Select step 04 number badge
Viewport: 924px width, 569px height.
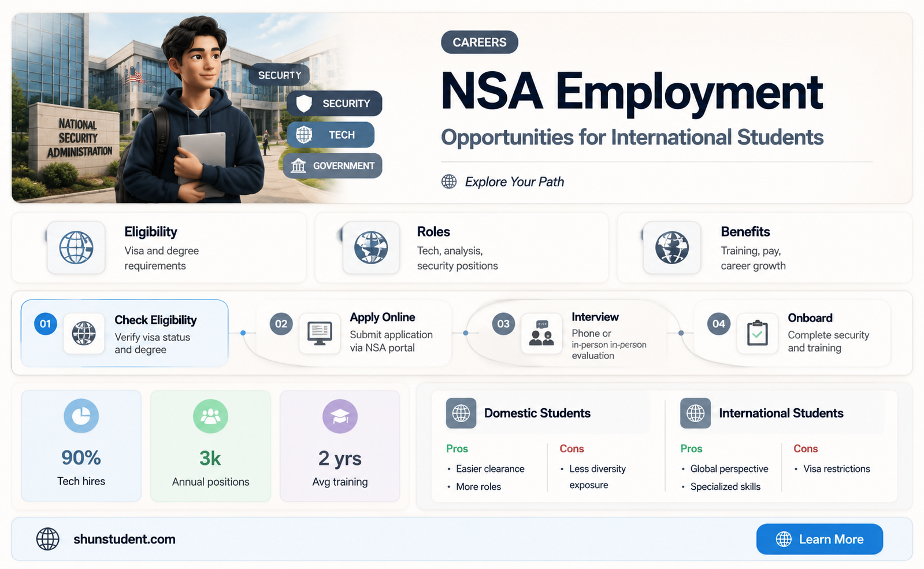pos(719,324)
